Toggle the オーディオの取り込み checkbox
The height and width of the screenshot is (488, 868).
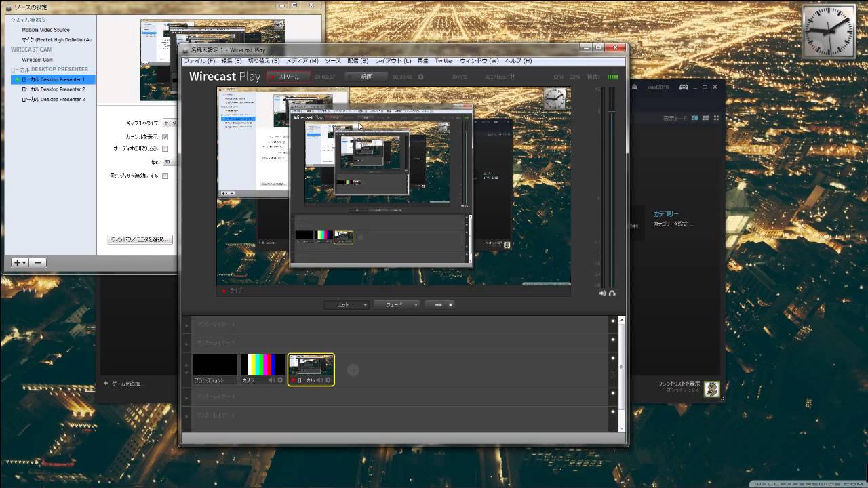pyautogui.click(x=165, y=148)
